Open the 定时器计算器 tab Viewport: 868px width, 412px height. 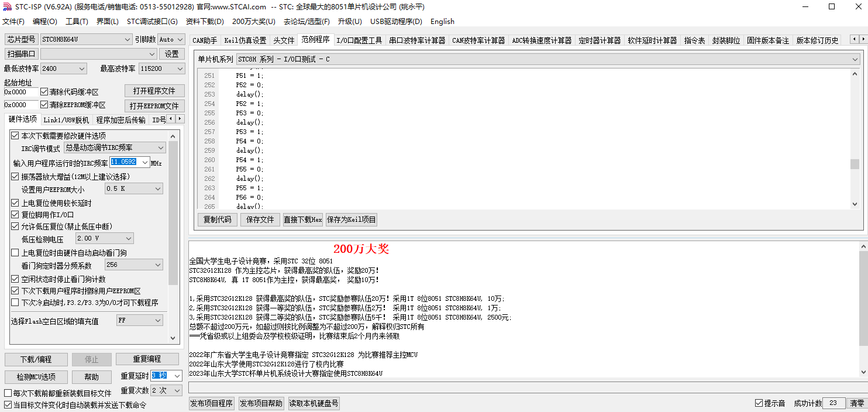click(x=600, y=40)
